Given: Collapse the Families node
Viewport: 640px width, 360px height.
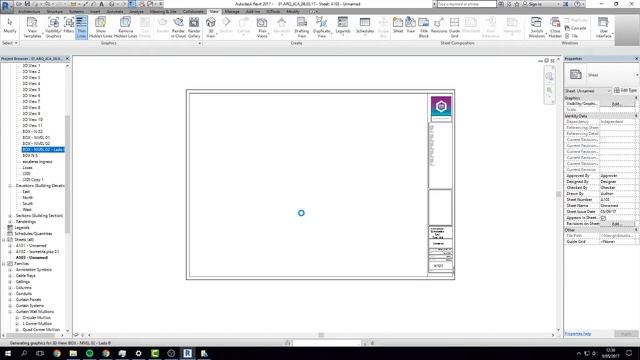Looking at the screenshot, I should [4, 264].
